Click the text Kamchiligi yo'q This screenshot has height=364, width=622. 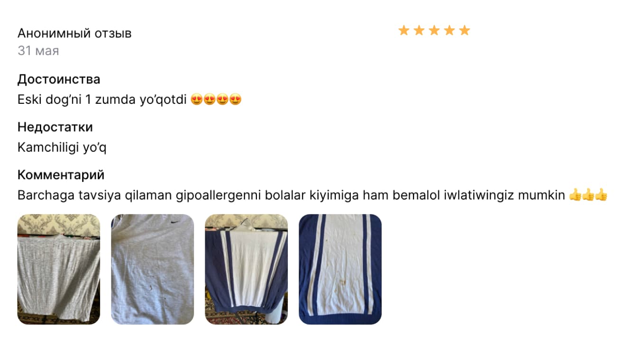coord(62,147)
